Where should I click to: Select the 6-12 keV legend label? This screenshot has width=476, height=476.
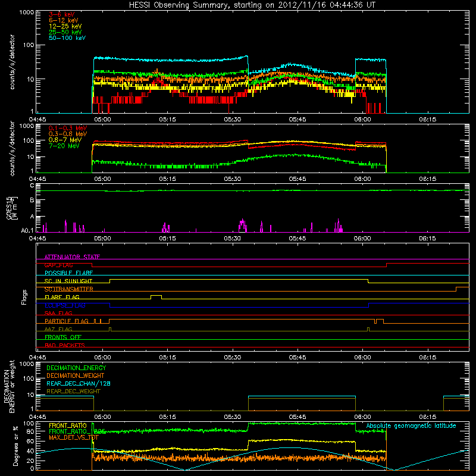64,20
